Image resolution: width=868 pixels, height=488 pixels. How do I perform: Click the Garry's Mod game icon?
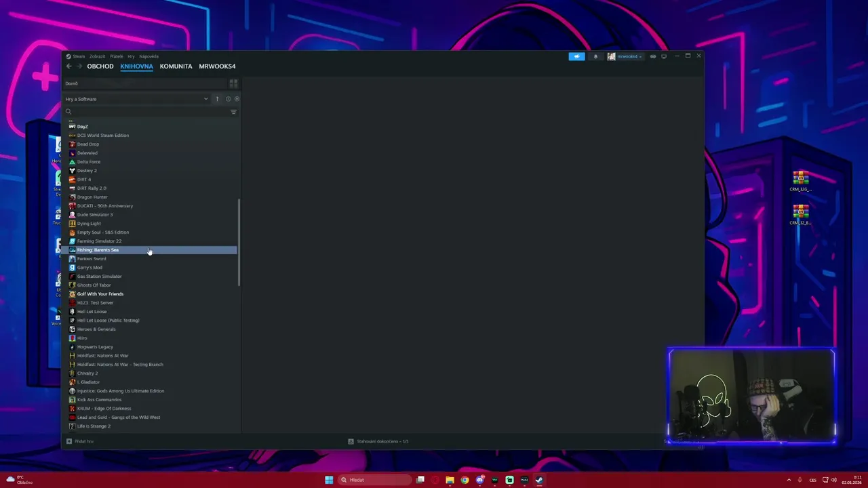(x=72, y=268)
